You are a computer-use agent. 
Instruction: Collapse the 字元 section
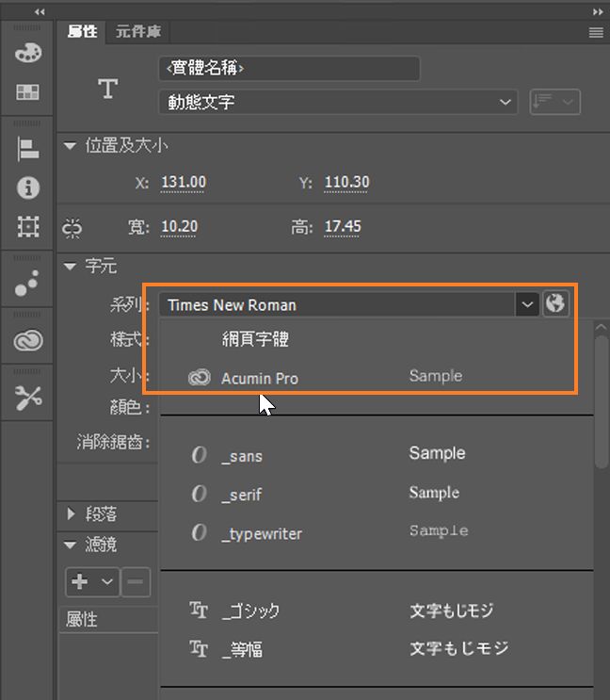tap(70, 267)
